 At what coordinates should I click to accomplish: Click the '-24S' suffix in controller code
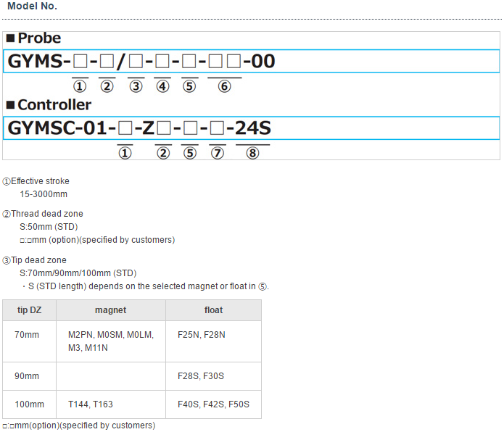[249, 128]
